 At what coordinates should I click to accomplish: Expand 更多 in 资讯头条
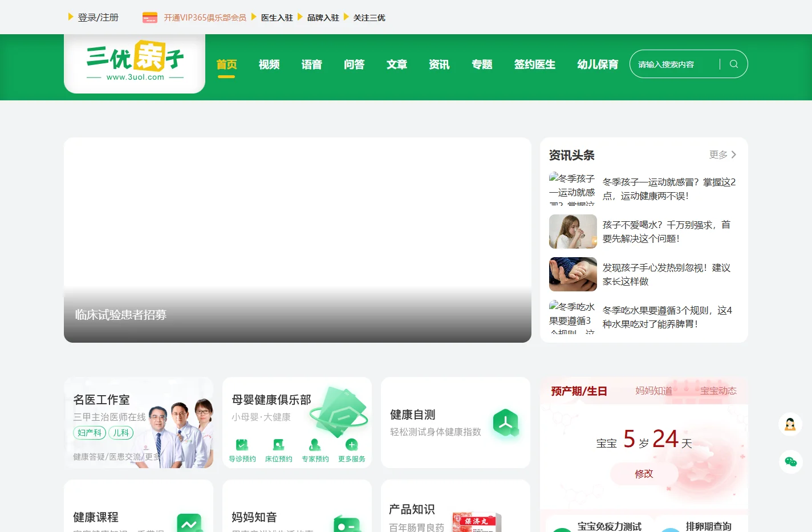[722, 155]
